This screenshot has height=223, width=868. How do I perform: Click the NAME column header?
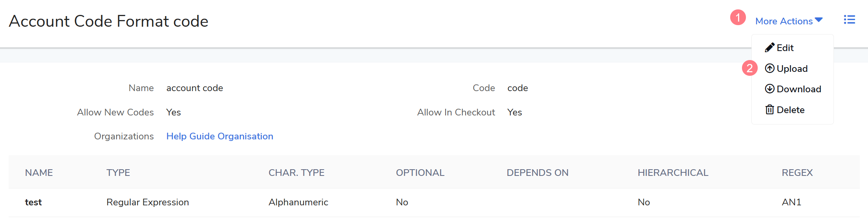(x=39, y=173)
